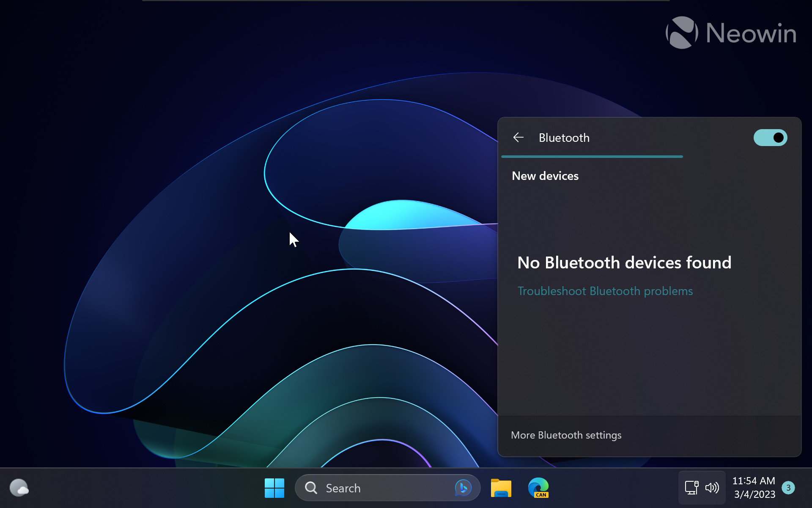Viewport: 812px width, 508px height.
Task: Click weather/cloud icon on taskbar
Action: [x=19, y=488]
